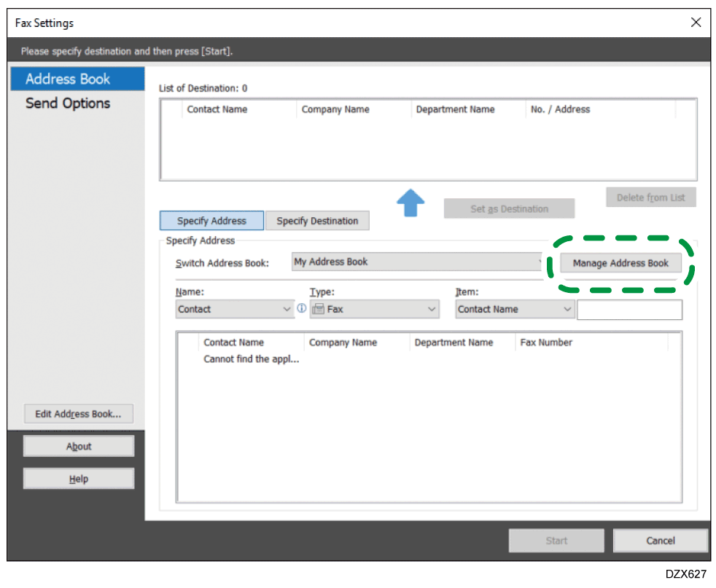Close the Fax Settings window
Viewport: 716px width, 588px height.
coord(696,23)
